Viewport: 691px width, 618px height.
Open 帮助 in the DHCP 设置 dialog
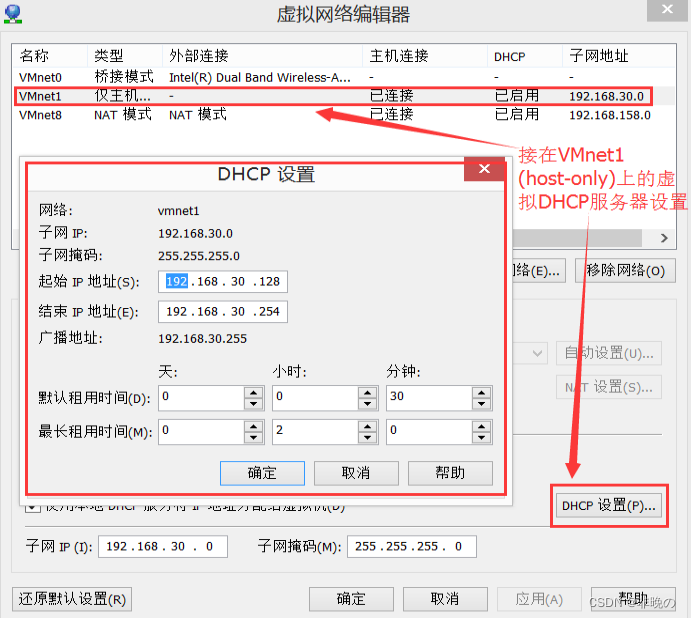click(x=450, y=473)
